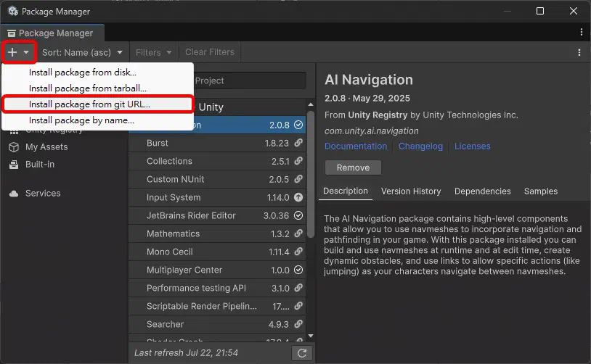Click the update arrow icon on Input System
Viewport: 591px width, 364px height.
(x=298, y=197)
